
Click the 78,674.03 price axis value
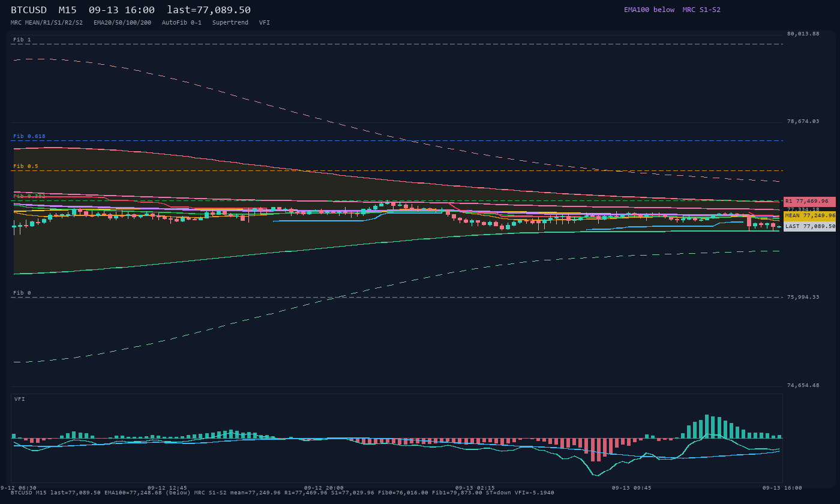803,121
